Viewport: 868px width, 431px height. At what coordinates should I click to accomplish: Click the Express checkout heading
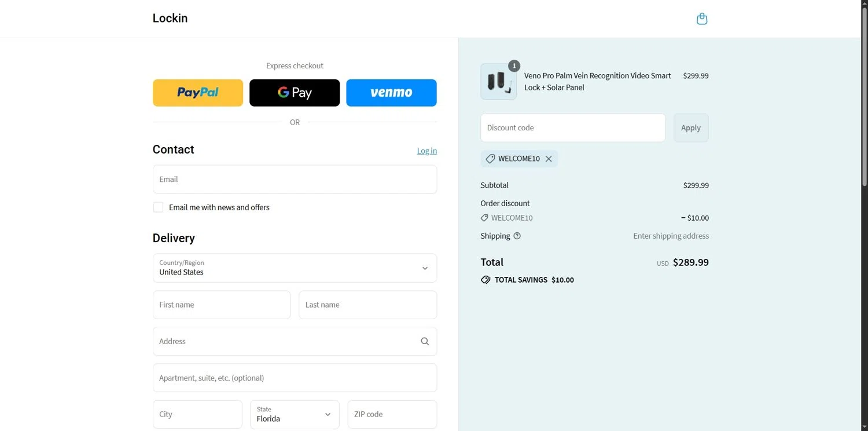coord(295,65)
